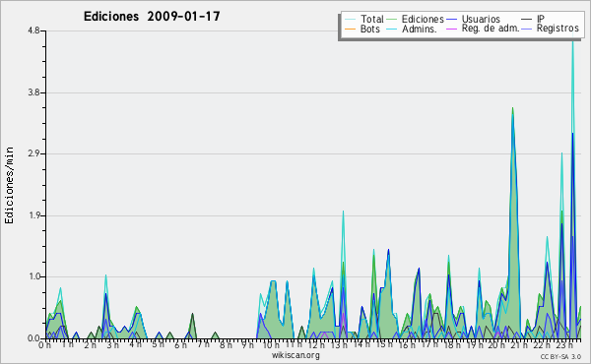Click the 4.8 value on the y-axis
Image resolution: width=591 pixels, height=364 pixels.
tap(33, 30)
